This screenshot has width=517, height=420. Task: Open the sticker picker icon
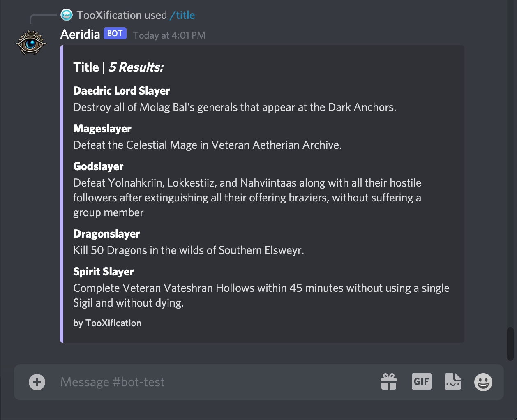coord(453,381)
